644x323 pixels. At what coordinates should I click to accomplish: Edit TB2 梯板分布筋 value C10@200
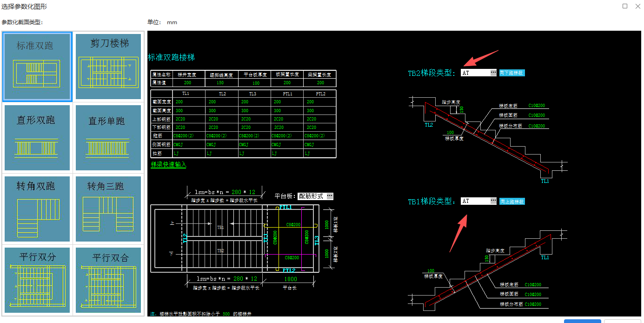[537, 126]
